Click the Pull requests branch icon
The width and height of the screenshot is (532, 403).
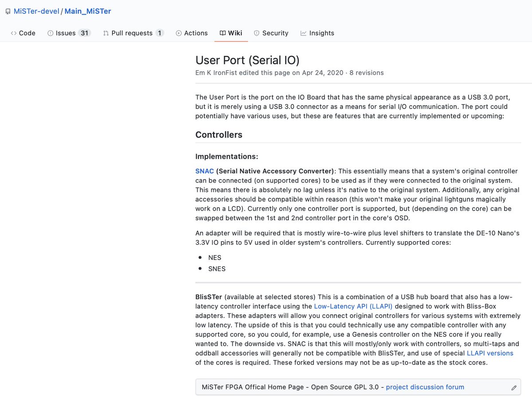click(106, 33)
